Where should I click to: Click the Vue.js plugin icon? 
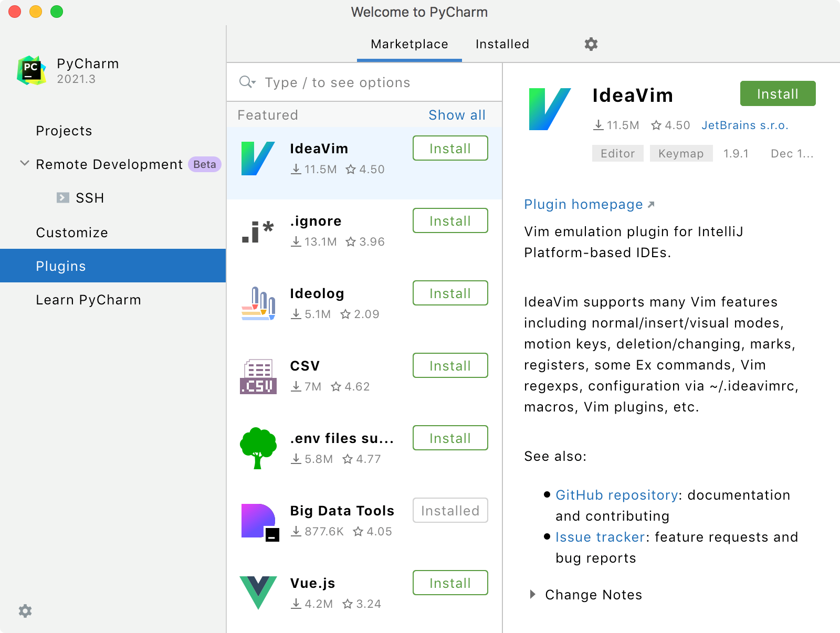click(x=258, y=592)
